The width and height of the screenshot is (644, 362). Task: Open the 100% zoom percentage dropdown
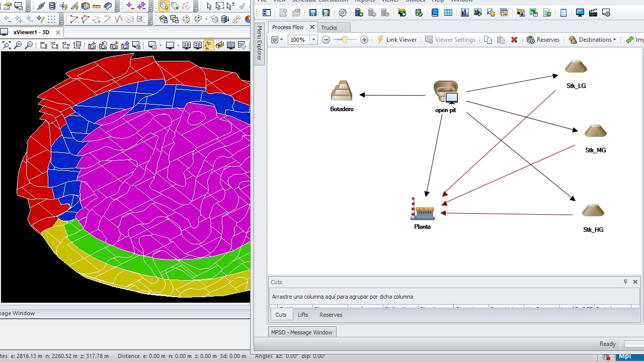point(313,40)
